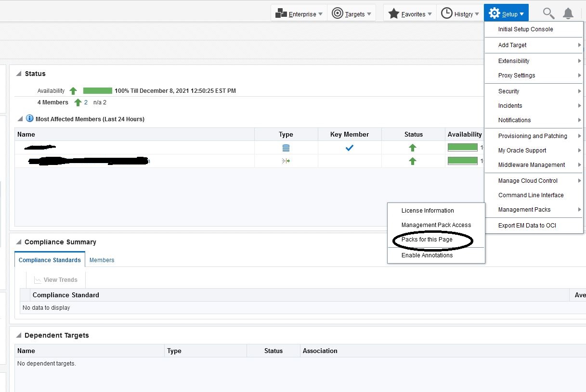Click the info icon beside Most Affected Members
The width and height of the screenshot is (586, 392).
(x=29, y=118)
